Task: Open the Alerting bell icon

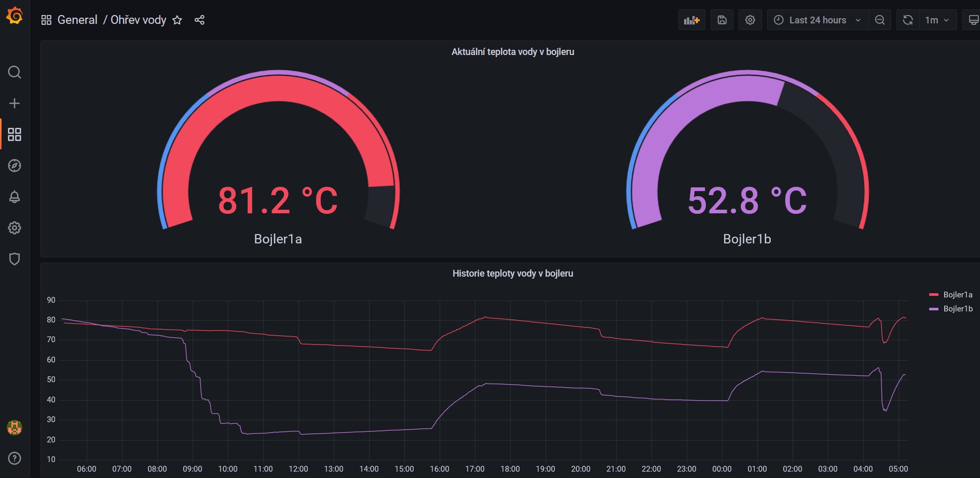Action: [x=15, y=197]
